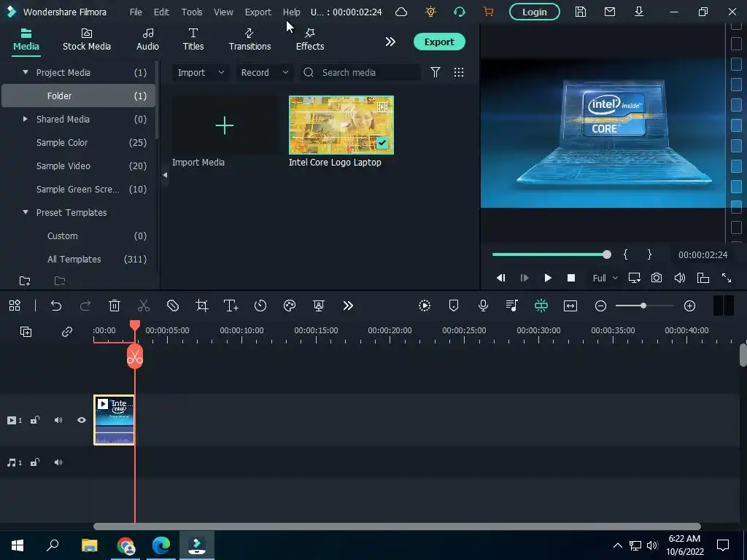Viewport: 747px width, 560px height.
Task: Click the Login button
Action: pyautogui.click(x=535, y=12)
